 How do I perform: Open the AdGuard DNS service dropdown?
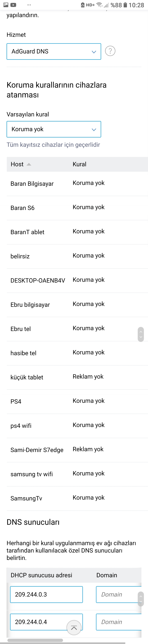(54, 52)
